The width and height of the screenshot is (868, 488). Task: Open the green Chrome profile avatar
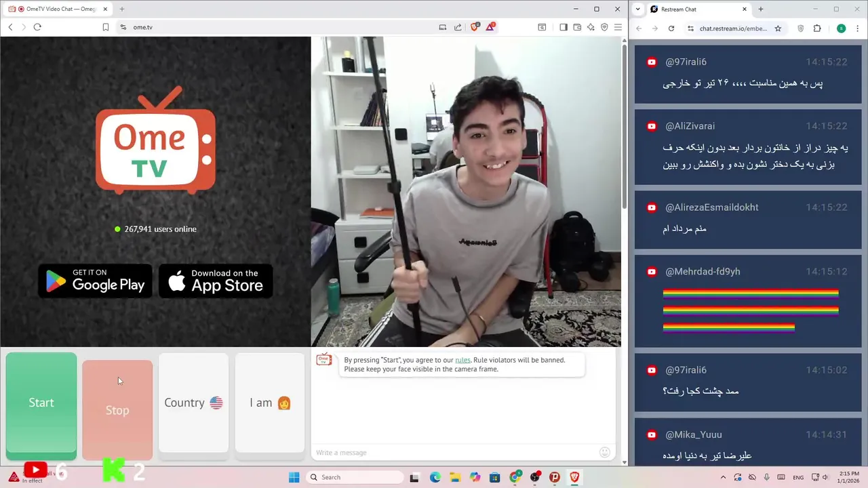[x=842, y=28]
